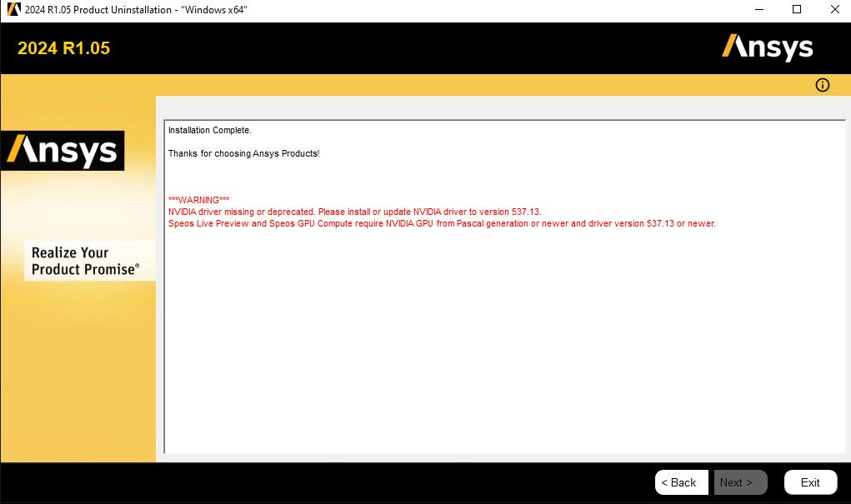Maximize the uninstallation window
The height and width of the screenshot is (504, 851).
pos(797,9)
